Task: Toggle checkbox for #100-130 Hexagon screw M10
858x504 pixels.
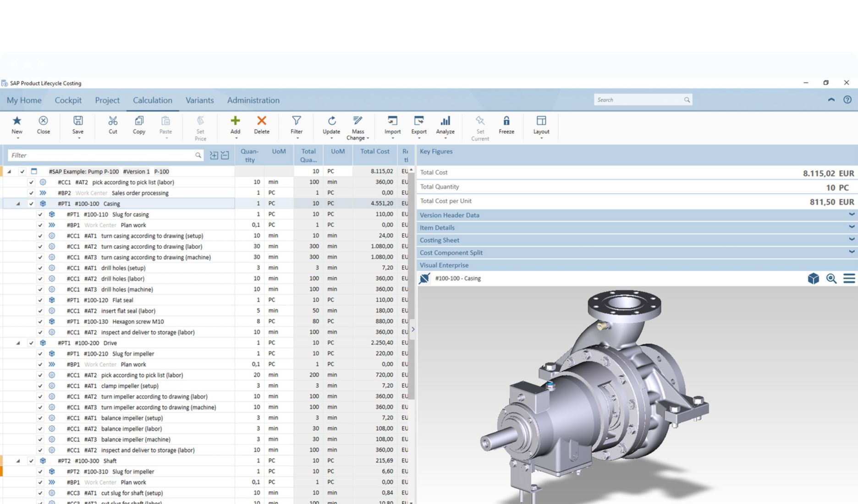Action: pos(40,322)
